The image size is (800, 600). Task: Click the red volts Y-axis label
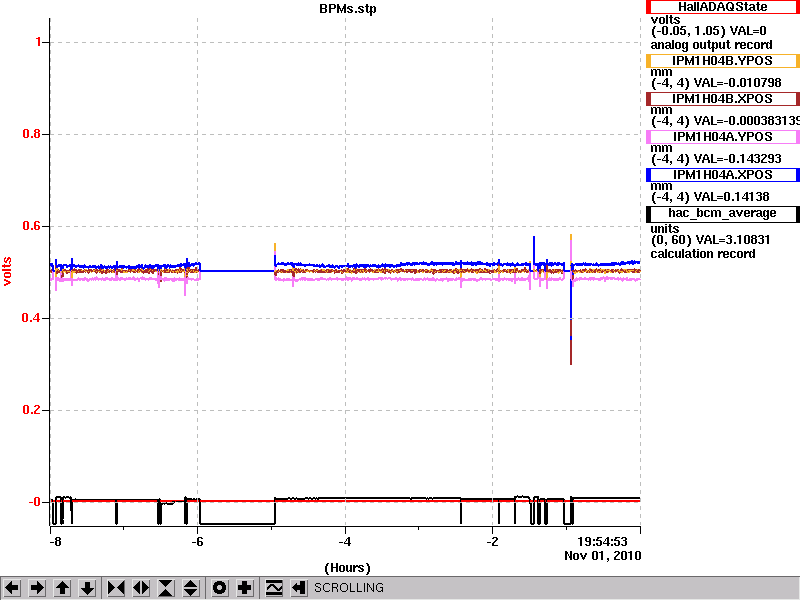click(7, 271)
